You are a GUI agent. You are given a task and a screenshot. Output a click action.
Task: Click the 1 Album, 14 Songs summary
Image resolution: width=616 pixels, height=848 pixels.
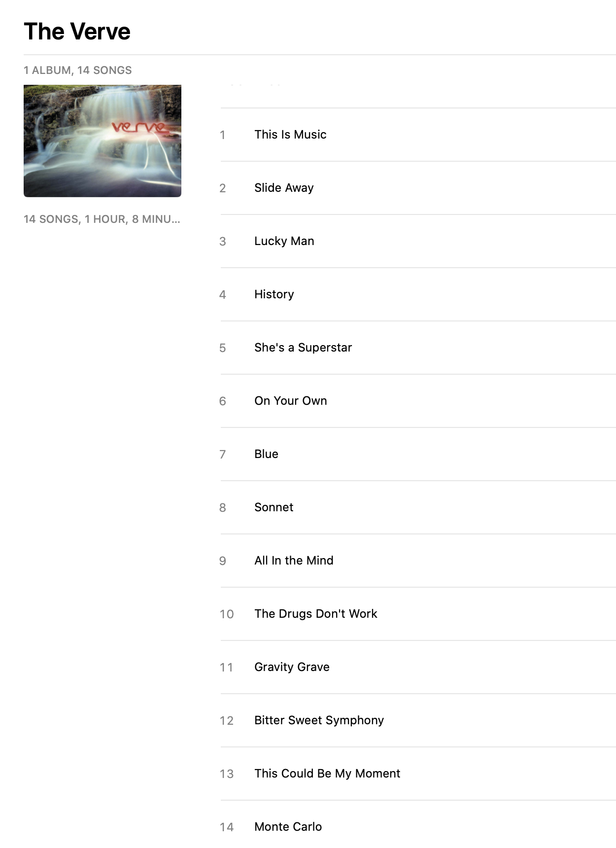click(78, 70)
